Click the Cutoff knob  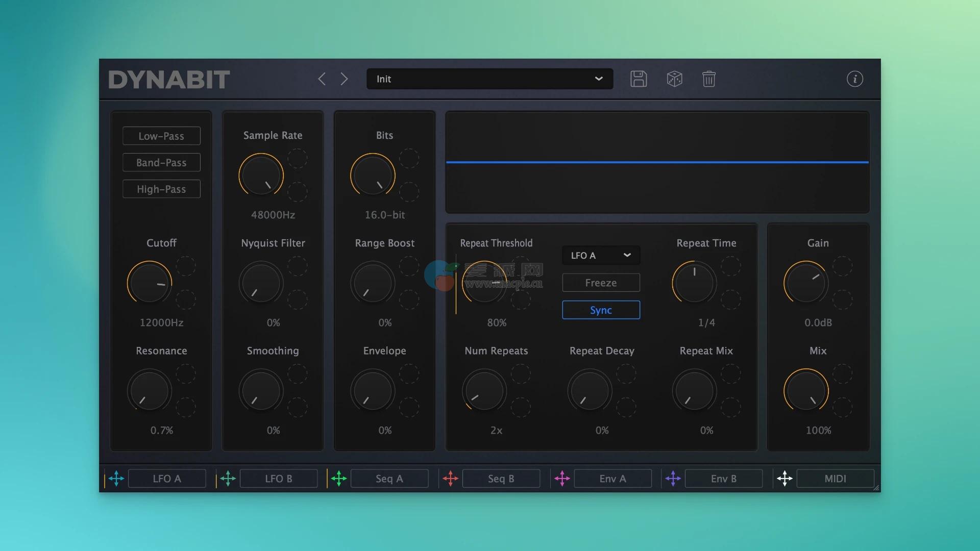[x=149, y=283]
